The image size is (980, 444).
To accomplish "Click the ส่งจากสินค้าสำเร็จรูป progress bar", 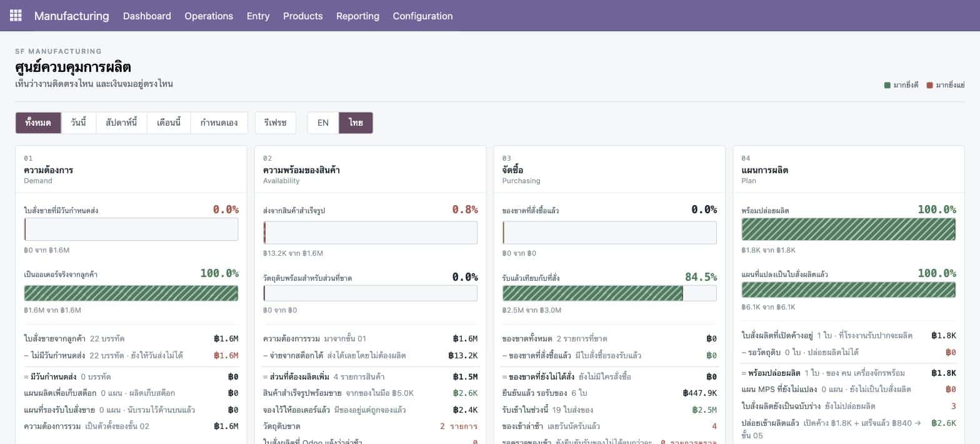I will coord(371,233).
